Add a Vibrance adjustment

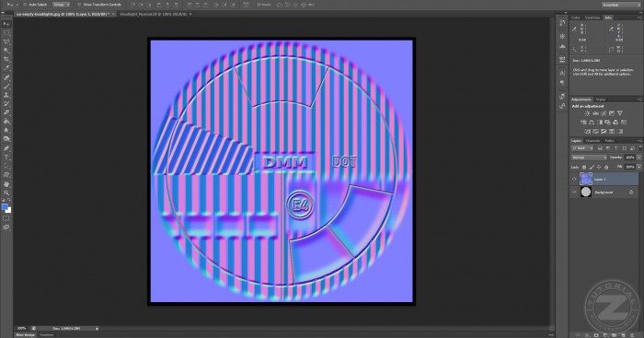620,113
